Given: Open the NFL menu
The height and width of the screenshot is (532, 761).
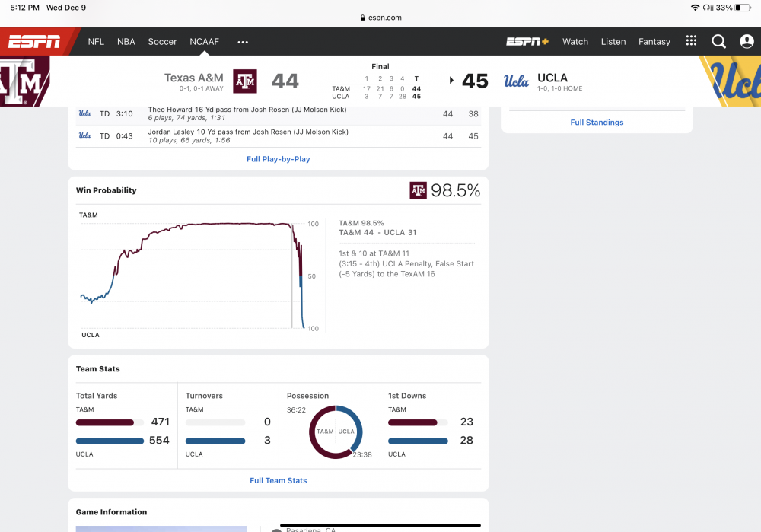Looking at the screenshot, I should point(96,42).
